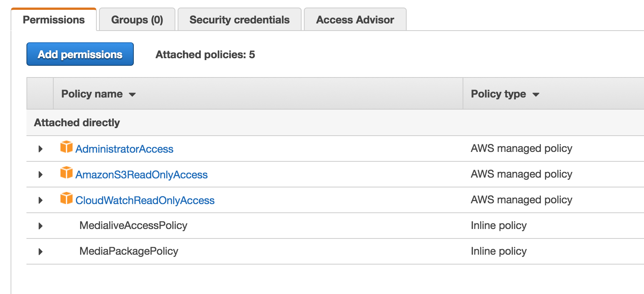Switch to the Groups (0) tab
The image size is (644, 294).
(137, 20)
